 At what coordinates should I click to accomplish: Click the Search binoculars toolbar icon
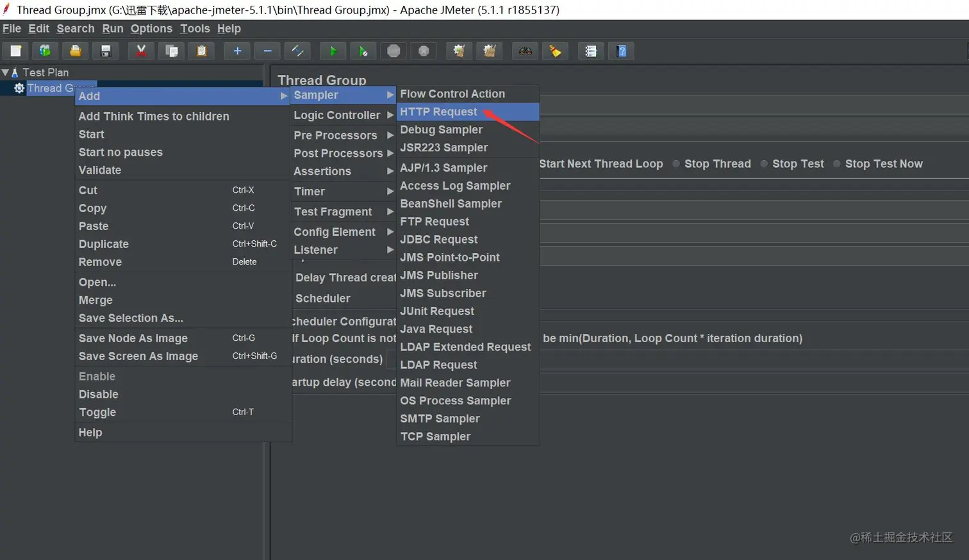pos(525,51)
